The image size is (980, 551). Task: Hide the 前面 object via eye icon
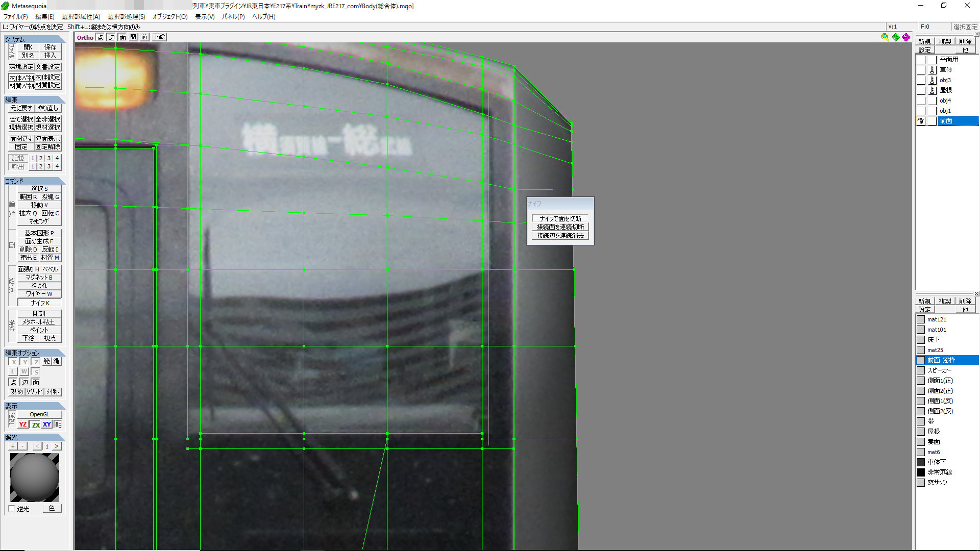[x=921, y=121]
